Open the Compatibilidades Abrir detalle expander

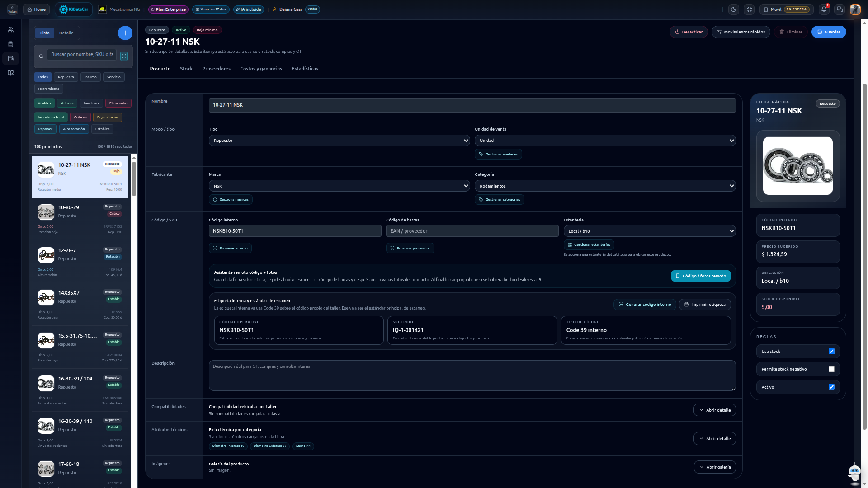[x=714, y=410]
